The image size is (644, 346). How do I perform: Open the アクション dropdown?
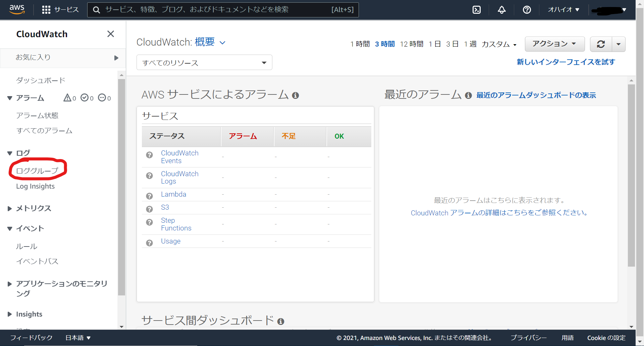click(555, 44)
